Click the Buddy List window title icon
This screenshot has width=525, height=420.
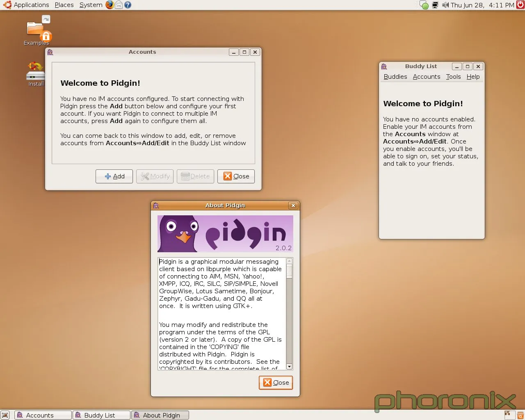pyautogui.click(x=384, y=66)
